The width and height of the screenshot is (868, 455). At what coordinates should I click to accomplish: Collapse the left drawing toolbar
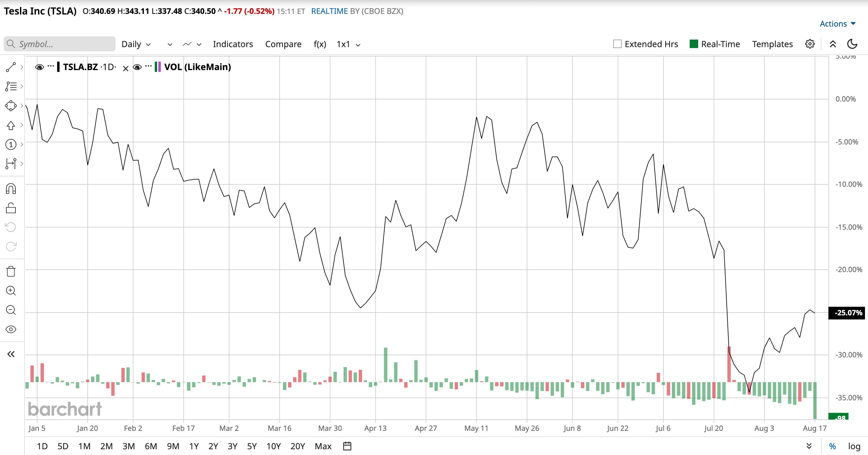click(11, 354)
